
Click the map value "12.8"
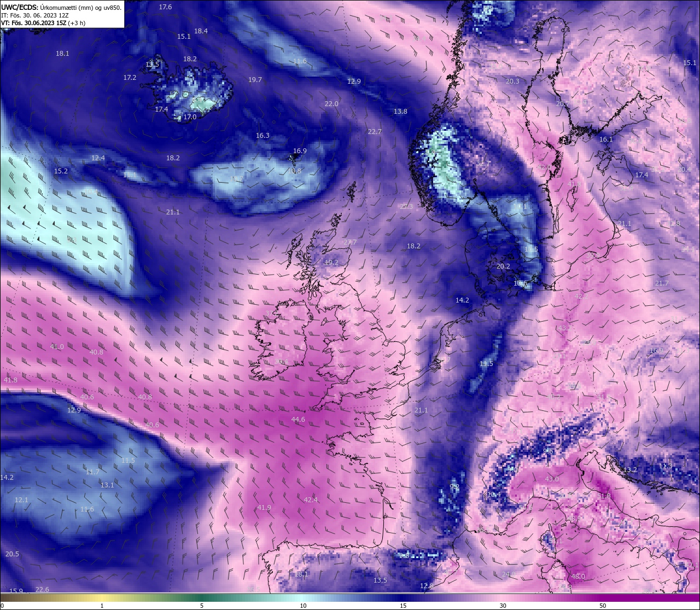coord(427,586)
